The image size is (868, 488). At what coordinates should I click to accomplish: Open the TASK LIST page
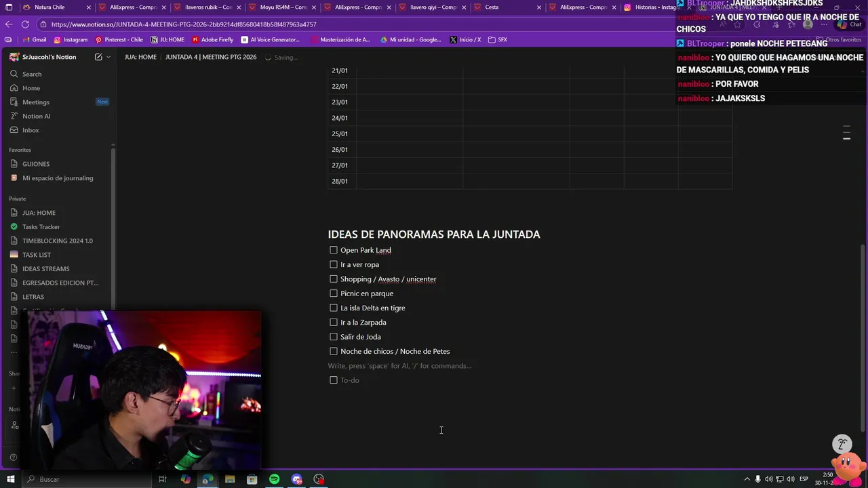pos(37,255)
